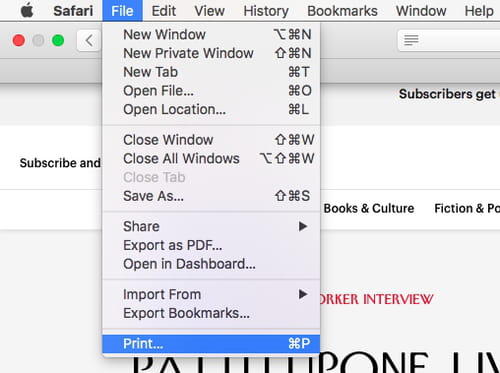This screenshot has height=373, width=500.
Task: Open the Bookmarks menu
Action: pos(342,11)
